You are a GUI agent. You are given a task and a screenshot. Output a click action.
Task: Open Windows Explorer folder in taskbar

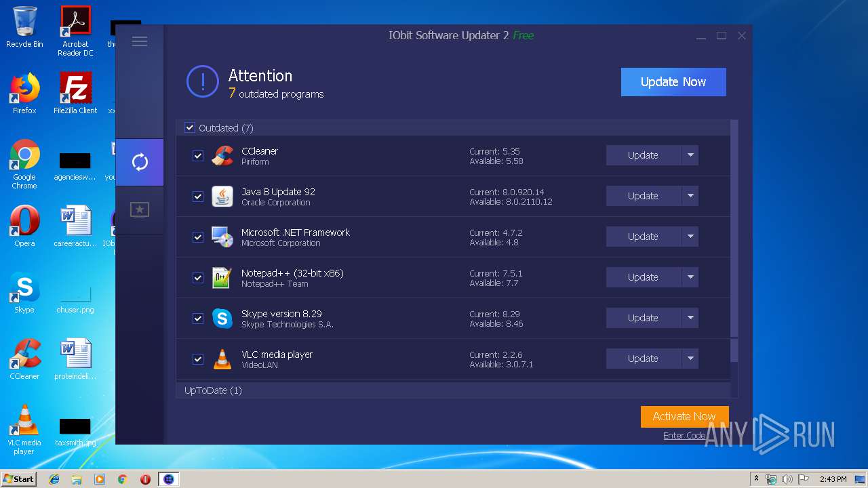click(77, 479)
